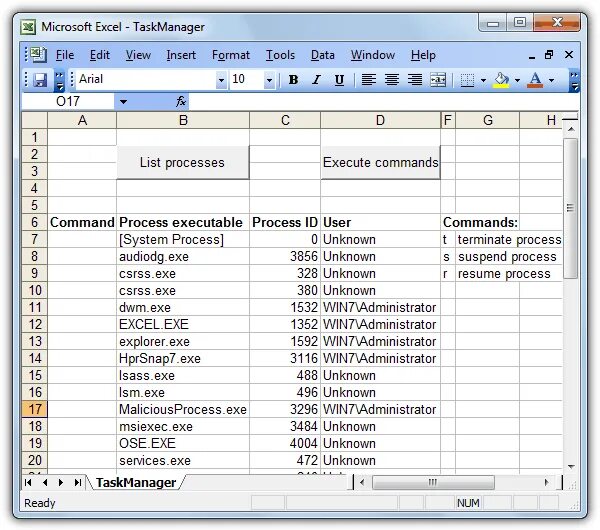Toggle Underline formatting
The width and height of the screenshot is (600, 530).
point(339,80)
